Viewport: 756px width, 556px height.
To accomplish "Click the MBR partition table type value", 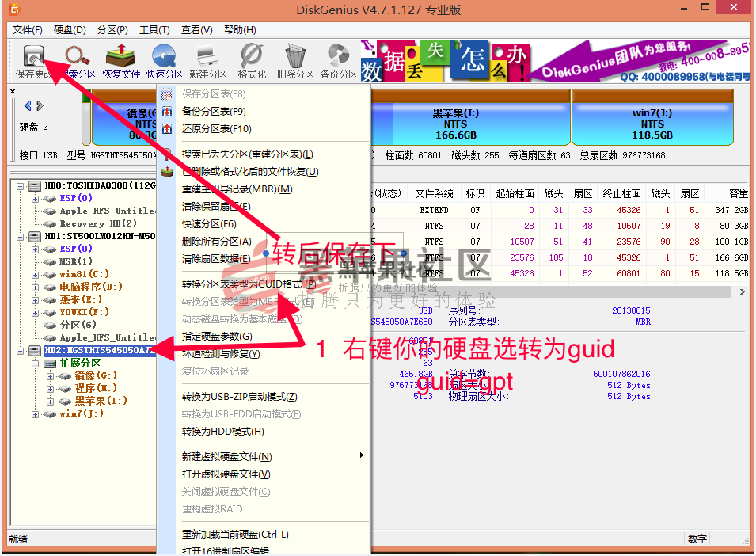I will coord(643,322).
